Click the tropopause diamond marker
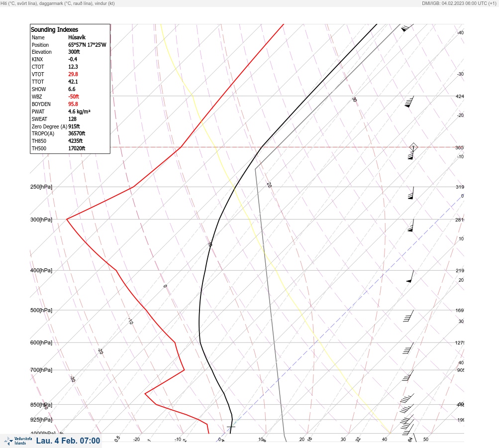The width and height of the screenshot is (499, 448). coord(413,147)
